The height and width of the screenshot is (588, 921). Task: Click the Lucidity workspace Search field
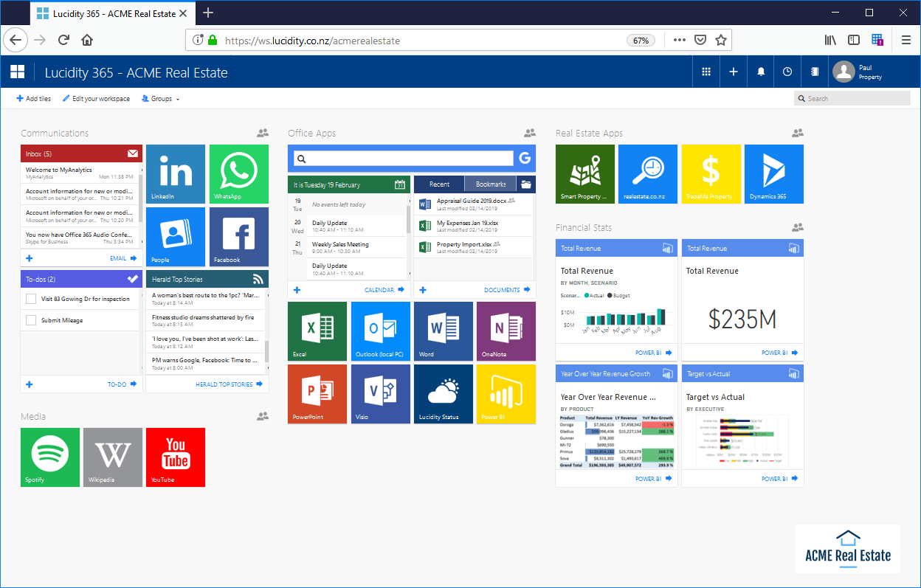[x=852, y=99]
